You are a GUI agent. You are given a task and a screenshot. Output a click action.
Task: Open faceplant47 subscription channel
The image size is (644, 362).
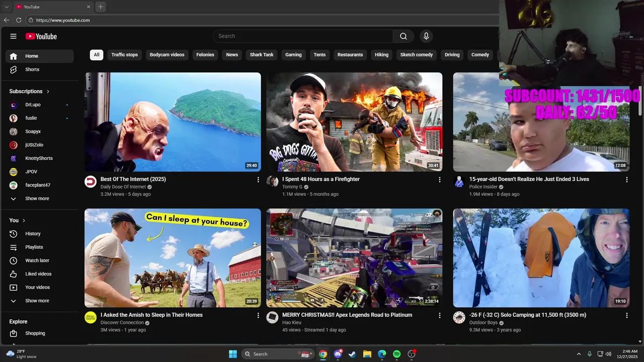39,185
